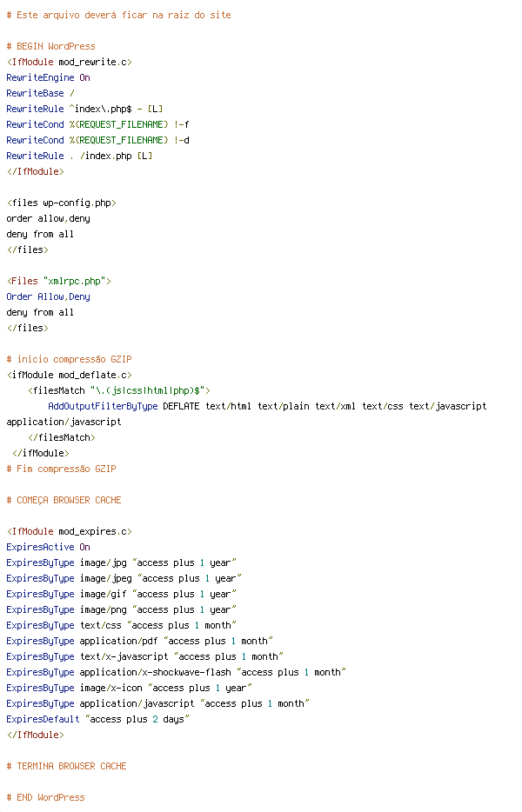This screenshot has height=812, width=522.
Task: Click the 'ExpiresByType image/x-icon' line
Action: point(129,688)
